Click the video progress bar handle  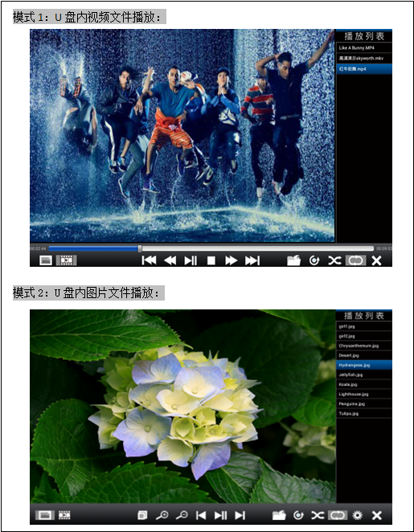point(139,248)
